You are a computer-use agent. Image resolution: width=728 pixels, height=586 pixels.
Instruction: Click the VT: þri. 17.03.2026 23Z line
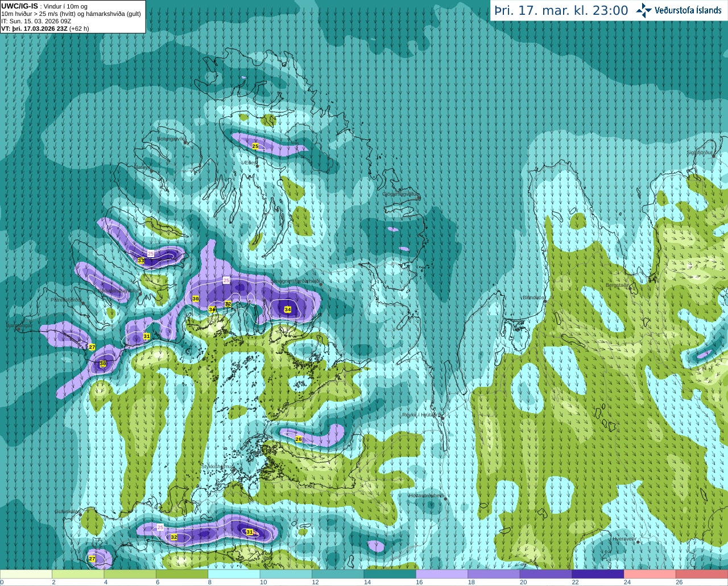click(45, 28)
